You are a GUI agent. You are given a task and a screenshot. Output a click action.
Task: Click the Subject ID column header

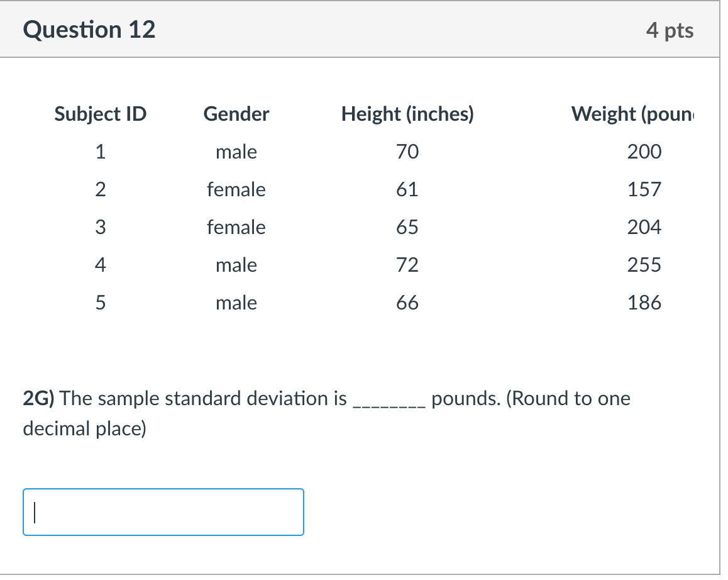pos(101,114)
